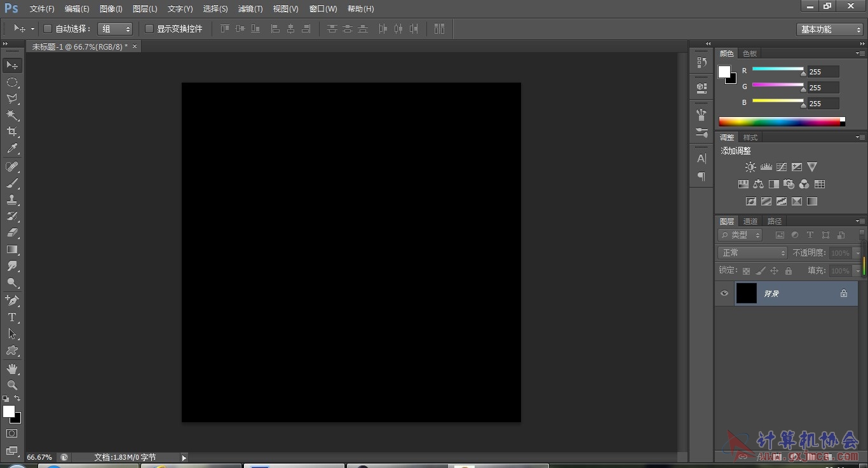
Task: Add a Brightness/Contrast adjustment
Action: (x=750, y=167)
